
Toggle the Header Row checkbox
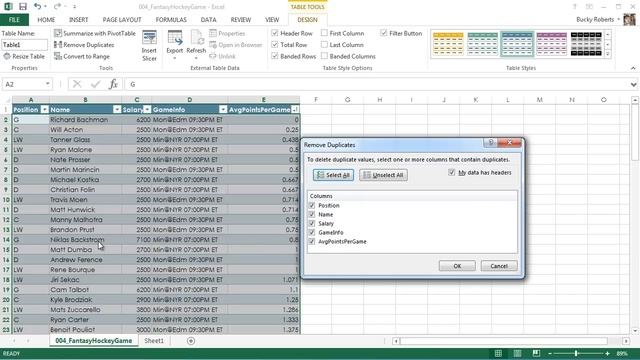[x=275, y=33]
